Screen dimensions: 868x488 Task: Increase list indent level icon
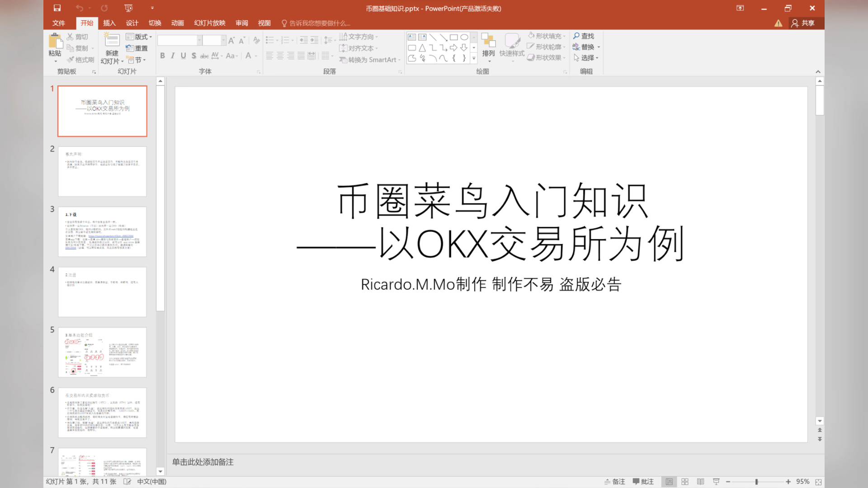(x=314, y=40)
